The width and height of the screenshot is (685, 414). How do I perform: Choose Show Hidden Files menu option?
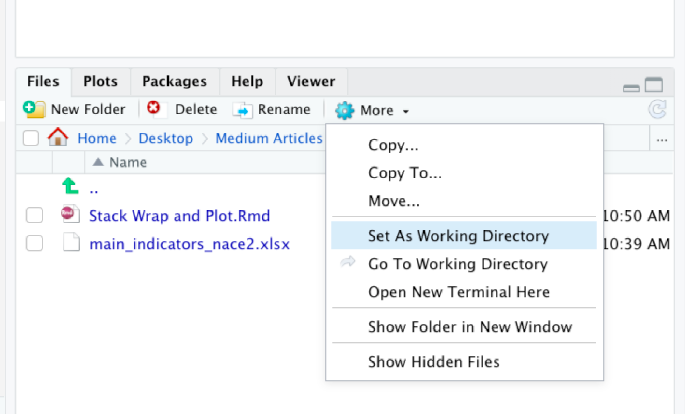433,361
